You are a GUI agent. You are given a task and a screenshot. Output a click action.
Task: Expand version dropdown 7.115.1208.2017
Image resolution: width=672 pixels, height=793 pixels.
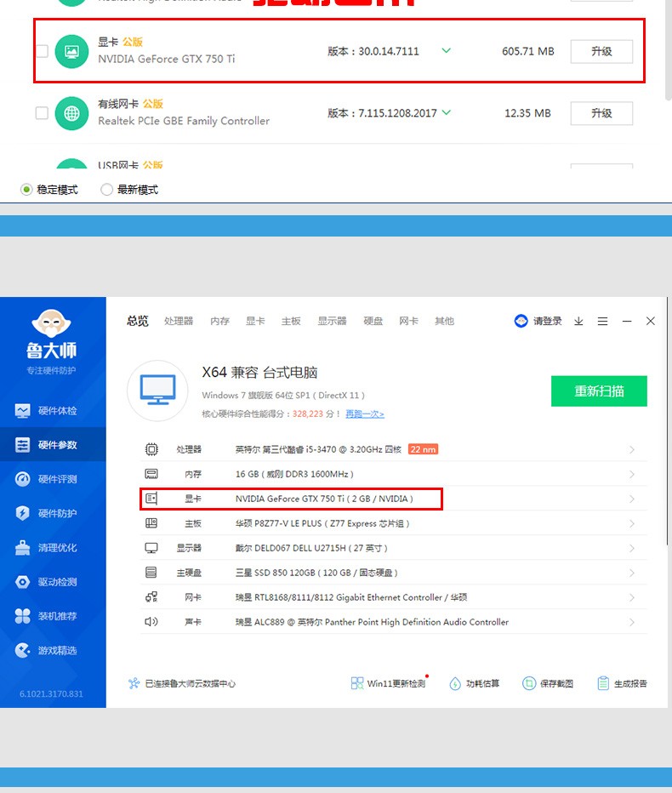pyautogui.click(x=446, y=112)
